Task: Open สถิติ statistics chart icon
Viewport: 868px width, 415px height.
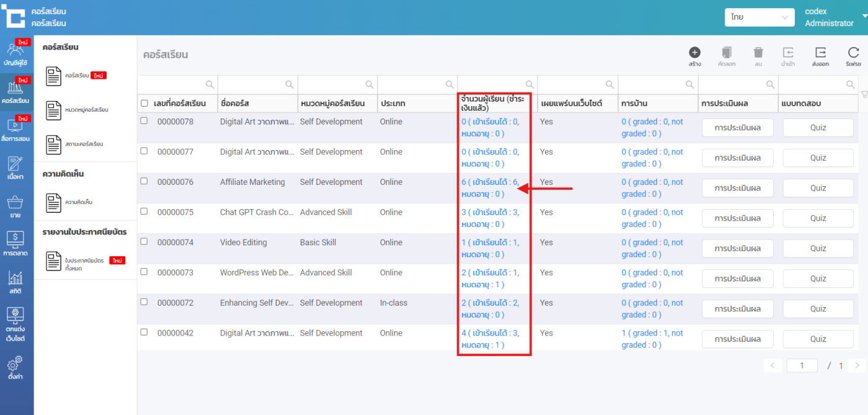Action: pyautogui.click(x=16, y=282)
